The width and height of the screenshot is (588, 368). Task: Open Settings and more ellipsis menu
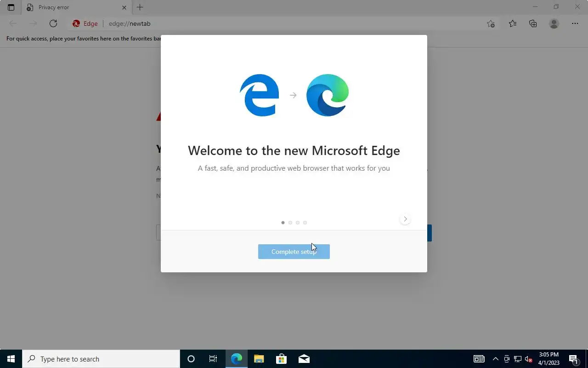(575, 23)
